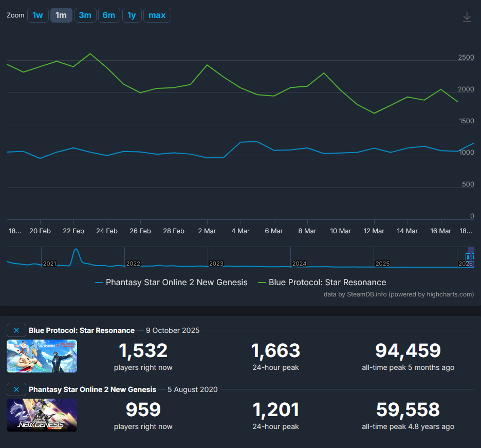481x448 pixels.
Task: Click the '59,558' all-time peak value
Action: [x=408, y=409]
